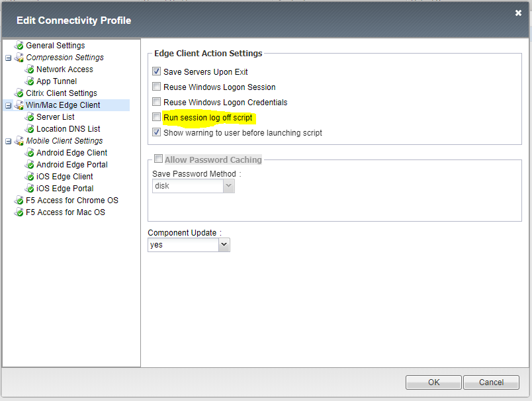Check the Run session log off script box
The image size is (532, 401).
[x=157, y=117]
